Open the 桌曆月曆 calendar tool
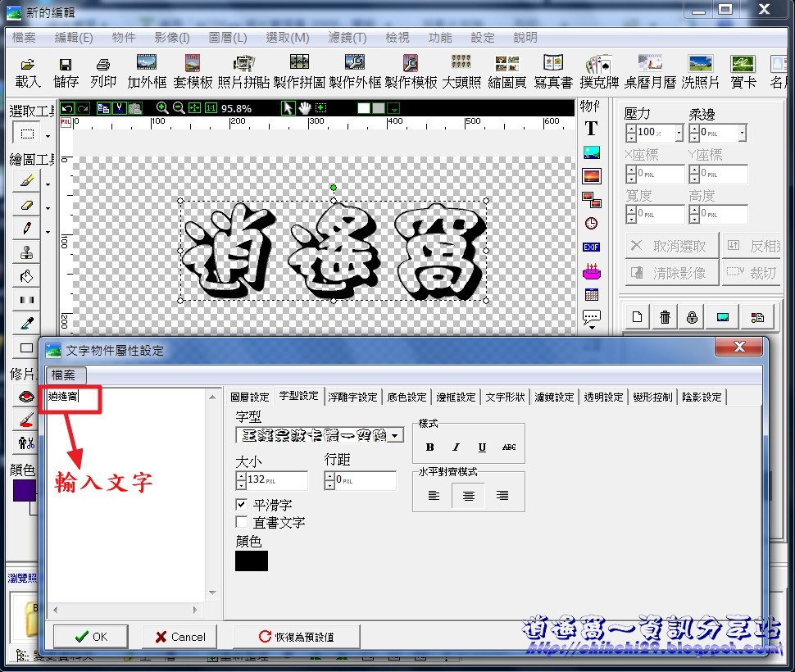Image resolution: width=795 pixels, height=672 pixels. click(x=650, y=72)
